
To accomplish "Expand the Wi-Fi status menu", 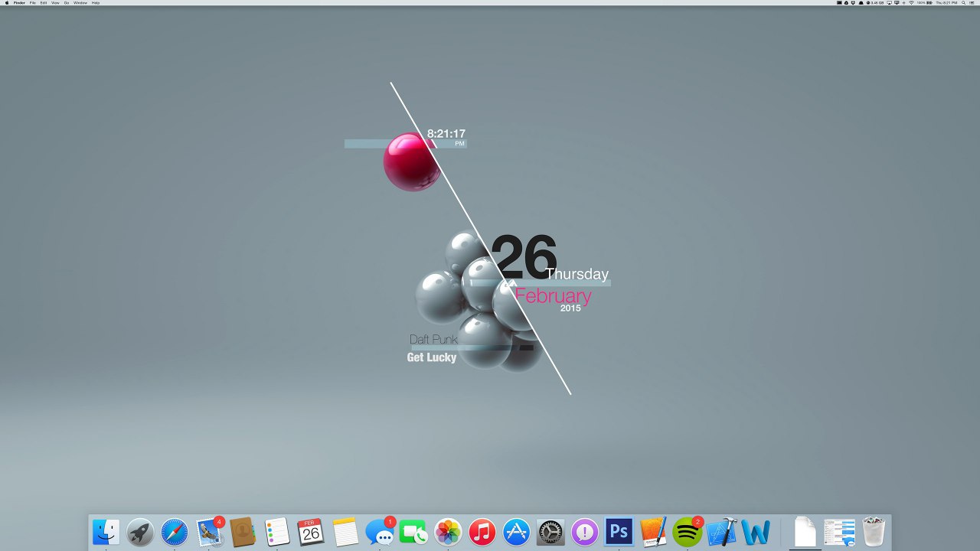I will coord(911,3).
